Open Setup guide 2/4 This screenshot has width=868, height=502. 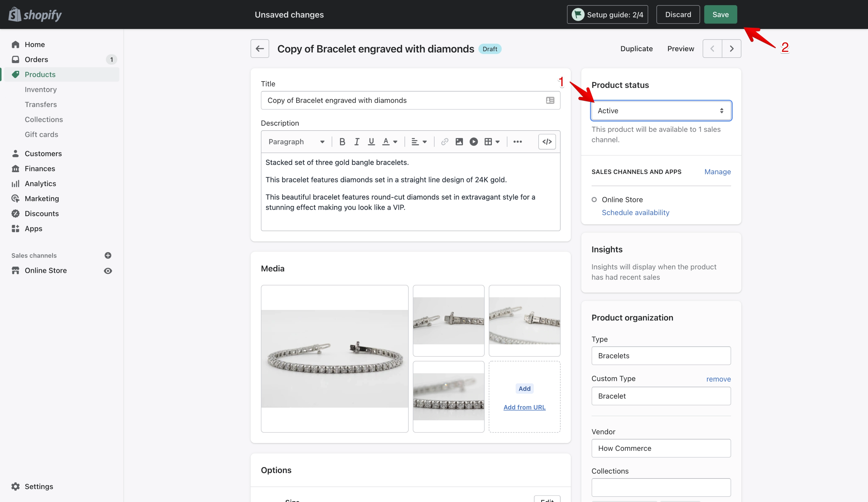(607, 14)
